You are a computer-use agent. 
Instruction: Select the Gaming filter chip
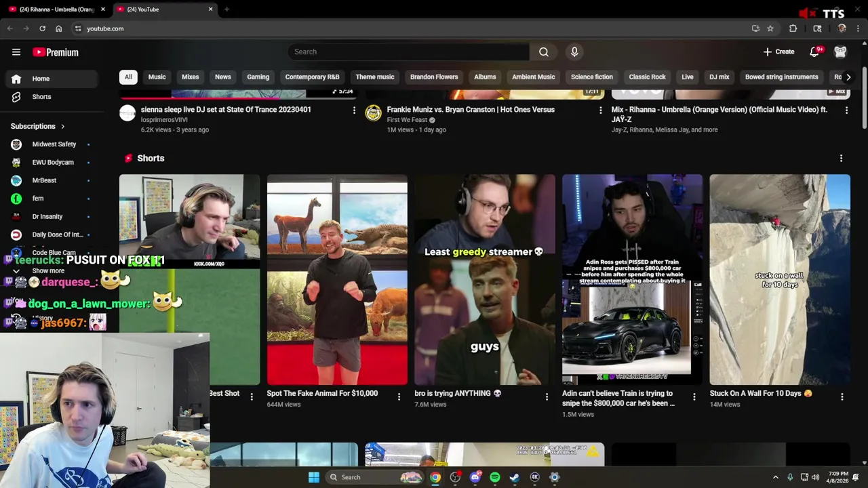coord(258,77)
